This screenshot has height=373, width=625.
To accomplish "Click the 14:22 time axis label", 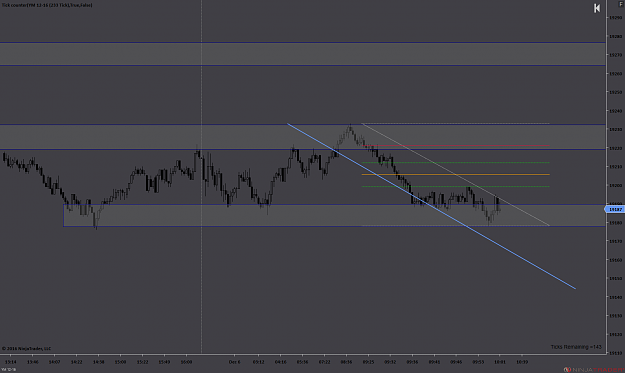I will (x=77, y=362).
